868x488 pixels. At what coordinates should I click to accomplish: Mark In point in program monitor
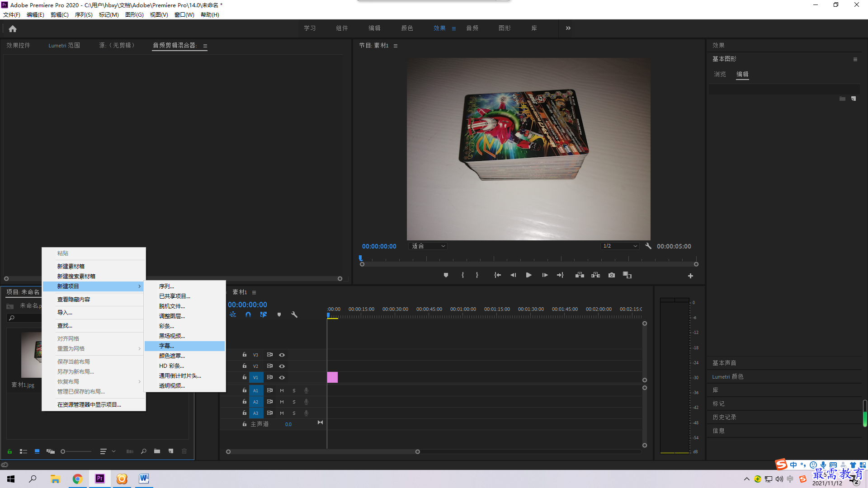tap(462, 275)
